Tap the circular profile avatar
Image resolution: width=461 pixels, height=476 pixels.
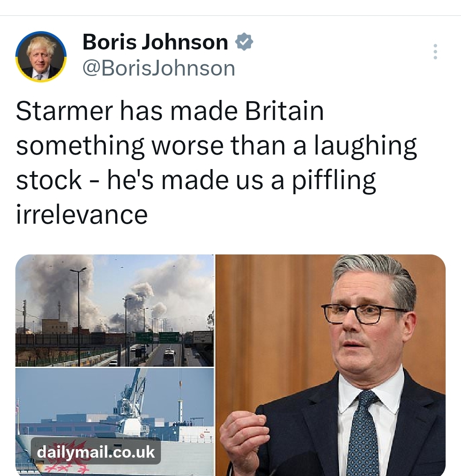pyautogui.click(x=41, y=57)
